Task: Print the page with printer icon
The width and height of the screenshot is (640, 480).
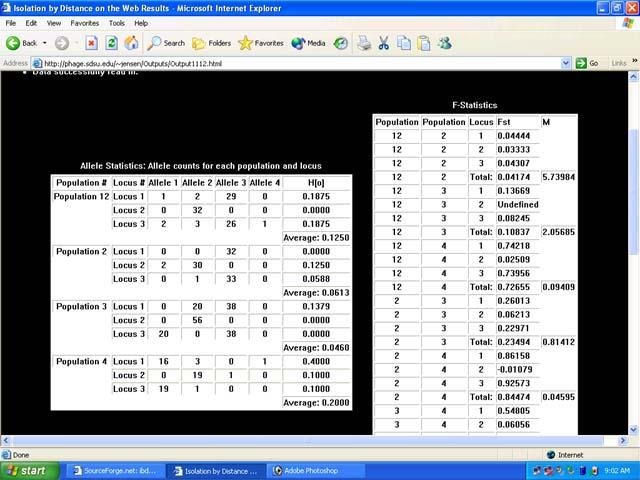Action: [364, 43]
